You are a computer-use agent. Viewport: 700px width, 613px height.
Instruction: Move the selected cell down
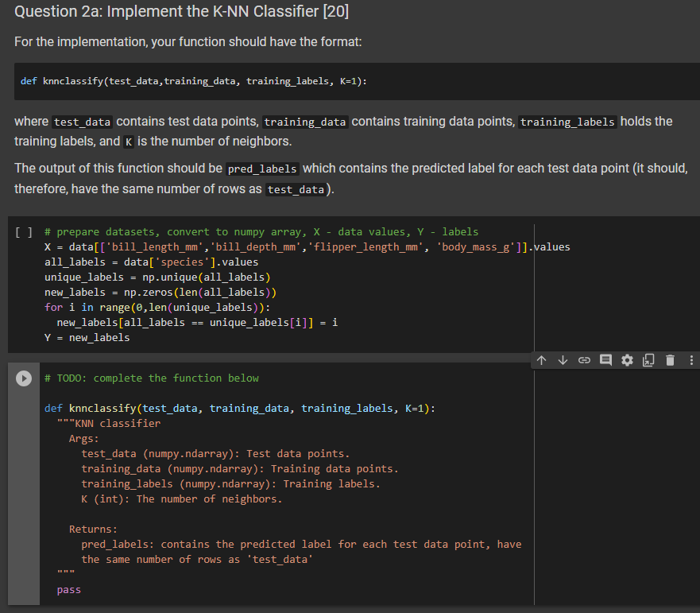563,360
